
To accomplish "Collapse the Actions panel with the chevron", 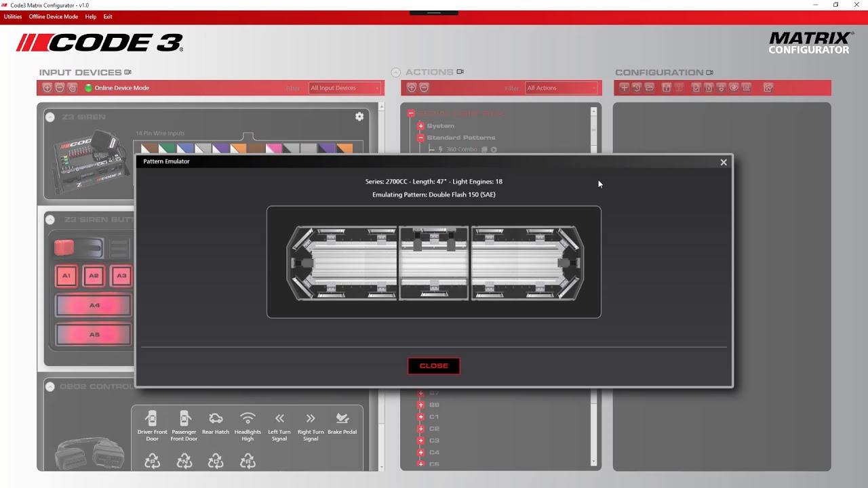I will coord(396,72).
